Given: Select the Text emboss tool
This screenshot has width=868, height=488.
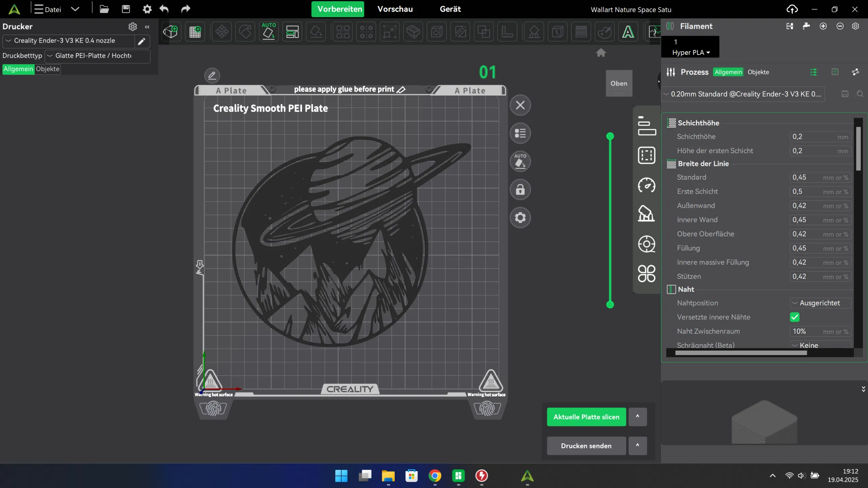Looking at the screenshot, I should (628, 32).
